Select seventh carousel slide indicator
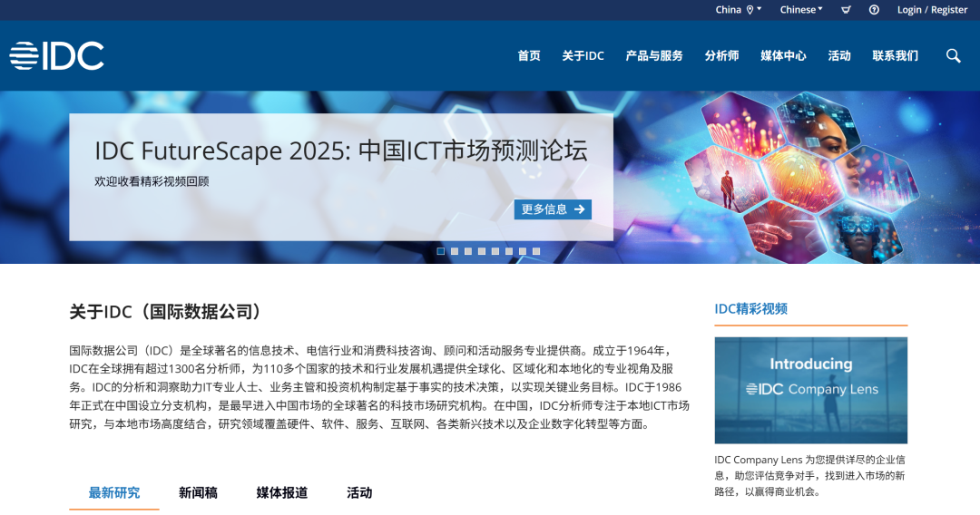This screenshot has width=980, height=515. click(x=523, y=251)
